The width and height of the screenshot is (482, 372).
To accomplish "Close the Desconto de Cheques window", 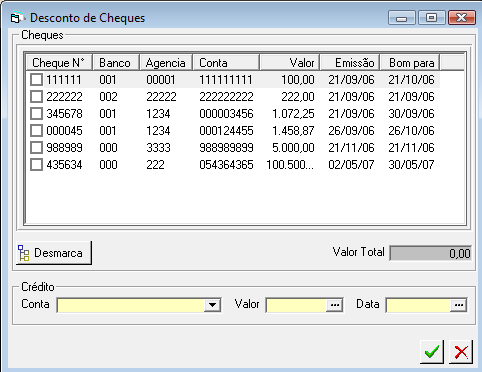I will [461, 18].
